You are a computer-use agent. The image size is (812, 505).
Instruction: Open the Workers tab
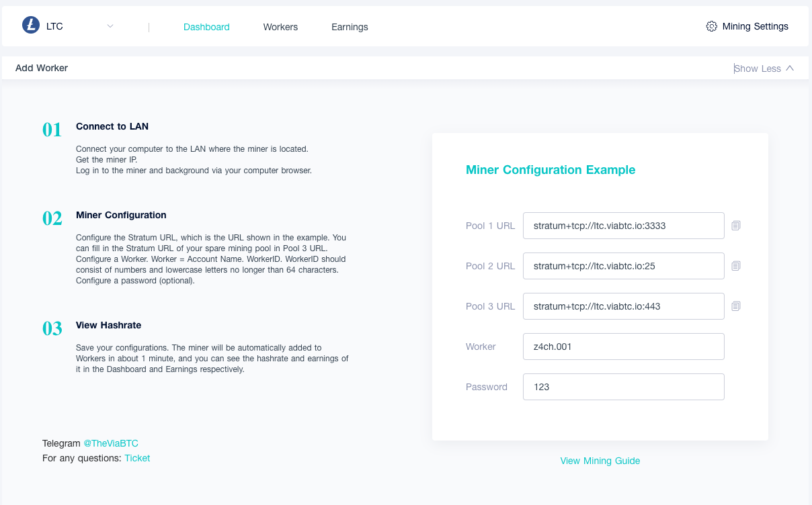[x=280, y=27]
